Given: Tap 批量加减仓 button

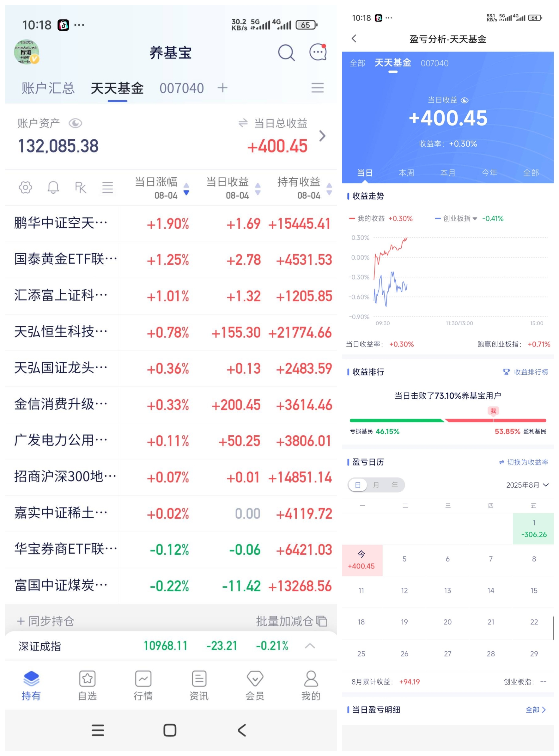Looking at the screenshot, I should [x=291, y=621].
